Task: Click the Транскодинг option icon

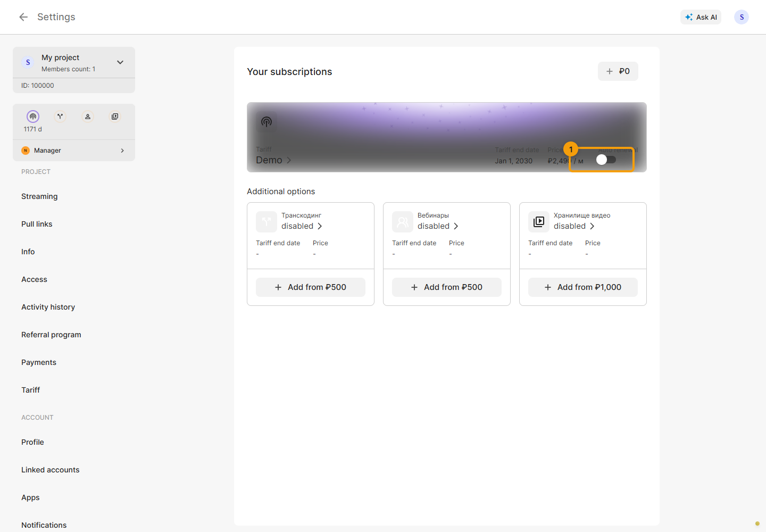Action: click(267, 222)
